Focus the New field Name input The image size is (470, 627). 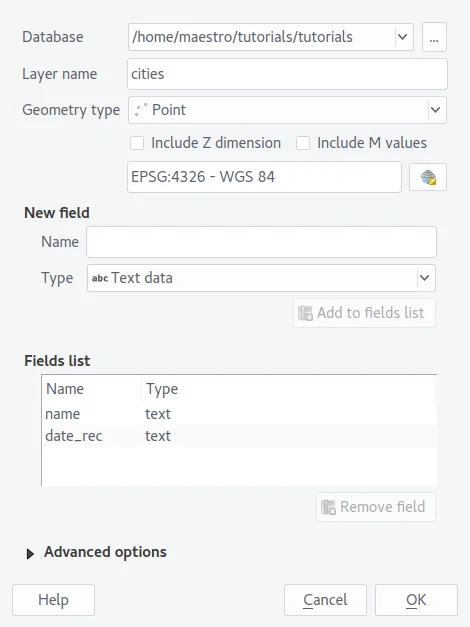[261, 242]
